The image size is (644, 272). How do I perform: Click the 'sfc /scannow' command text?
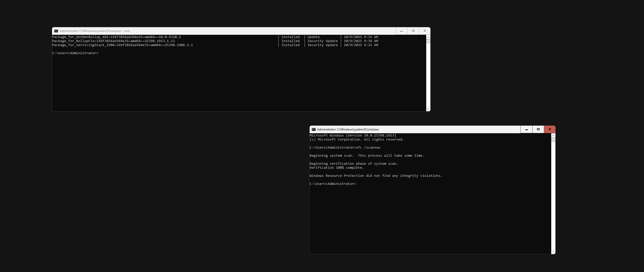tap(368, 148)
